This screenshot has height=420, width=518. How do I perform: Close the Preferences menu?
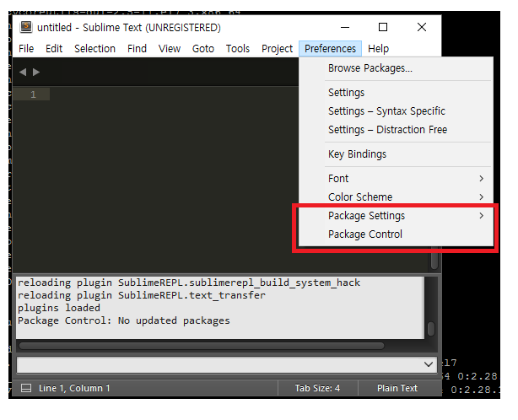pyautogui.click(x=330, y=49)
